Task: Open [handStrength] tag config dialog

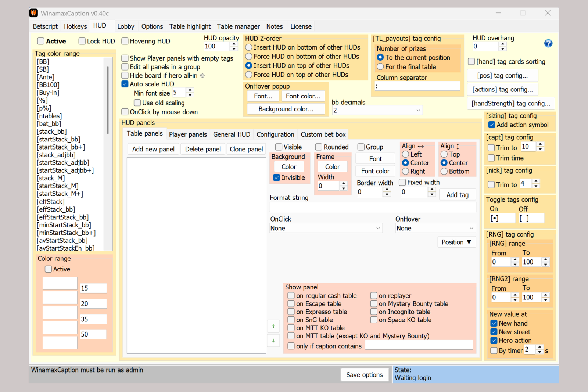Action: pos(511,104)
